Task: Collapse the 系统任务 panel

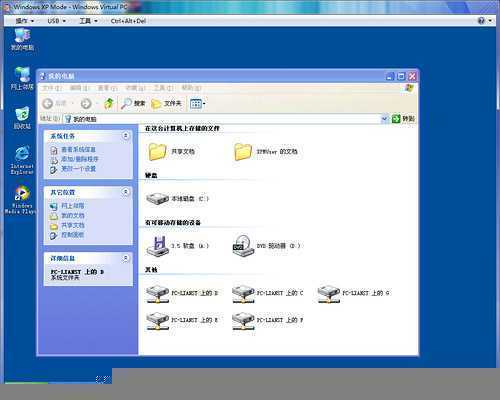Action: pos(126,136)
